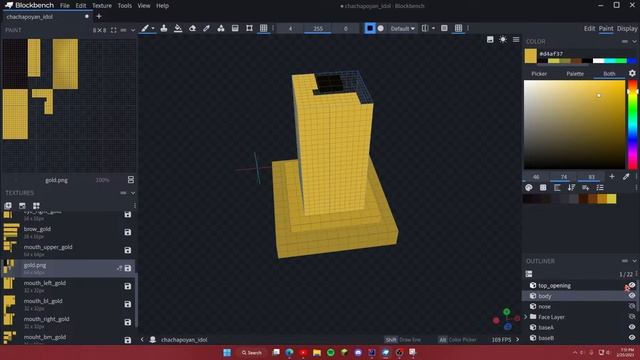Switch to the Display mode
Image resolution: width=640 pixels, height=360 pixels.
click(627, 28)
